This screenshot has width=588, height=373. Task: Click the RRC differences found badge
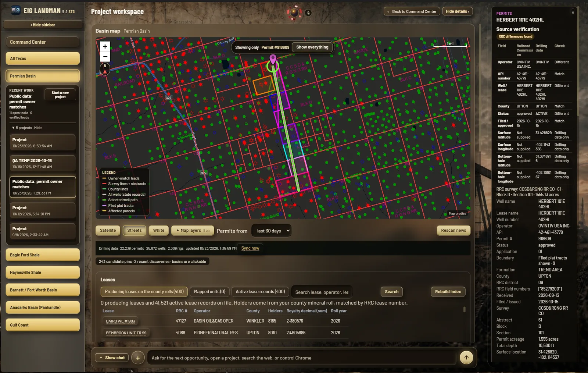[x=515, y=36]
